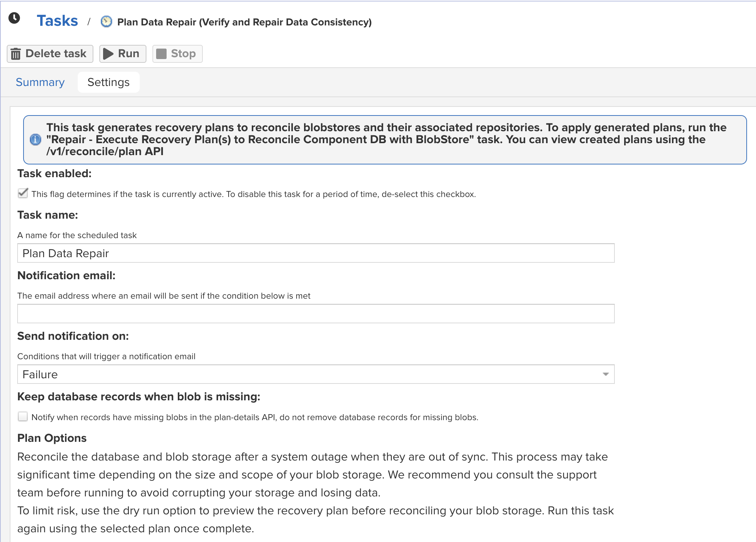756x542 pixels.
Task: Go back to Tasks via breadcrumb link
Action: 57,21
